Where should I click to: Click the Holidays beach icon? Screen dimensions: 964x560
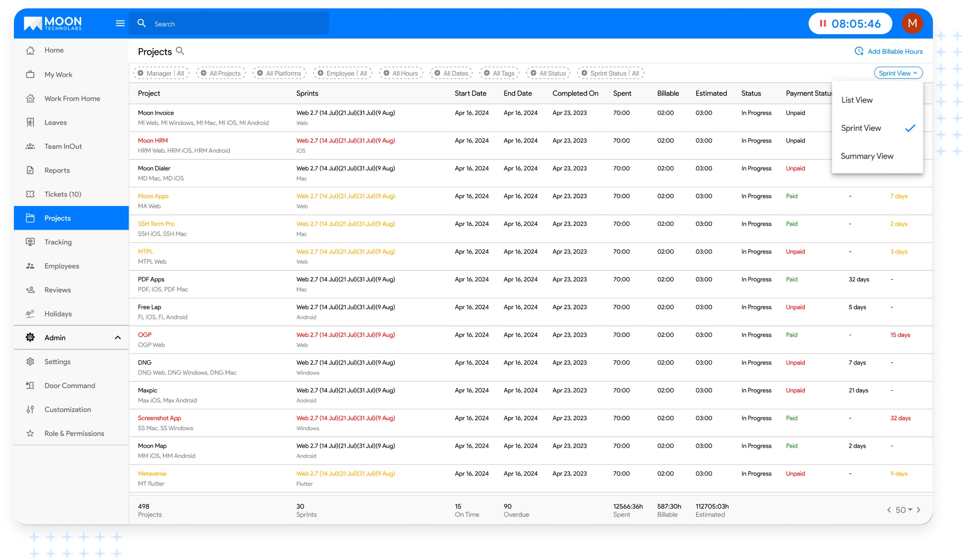pos(30,314)
